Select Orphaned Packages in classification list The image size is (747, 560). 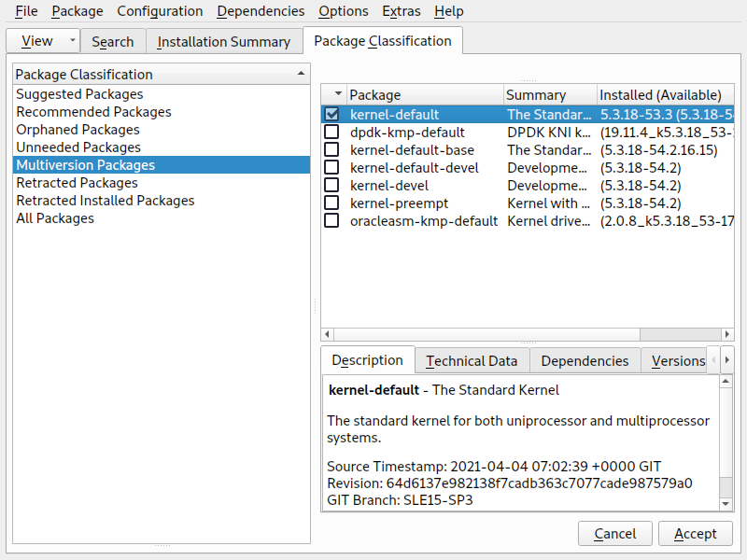(x=78, y=130)
